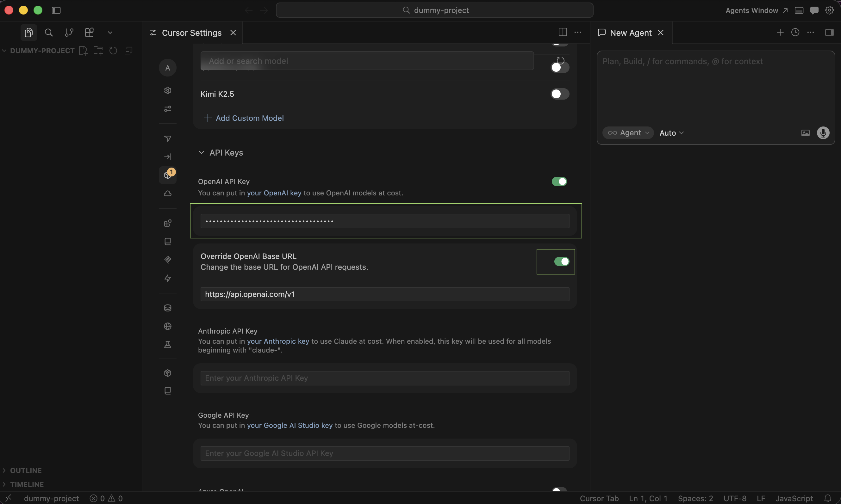This screenshot has width=841, height=504.
Task: Turn off Override OpenAI Base URL
Action: click(x=562, y=261)
